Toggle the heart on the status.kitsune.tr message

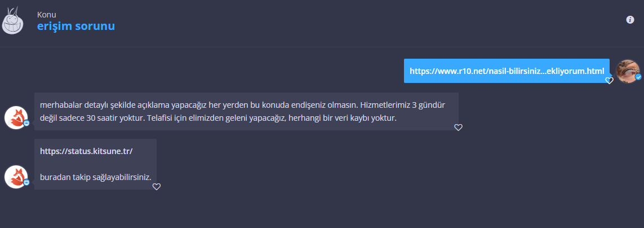coord(157,187)
